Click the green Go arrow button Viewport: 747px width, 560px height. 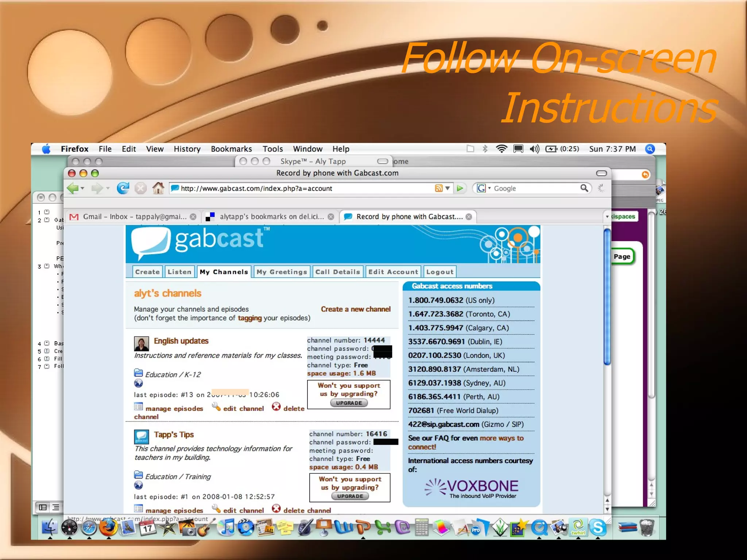tap(460, 188)
